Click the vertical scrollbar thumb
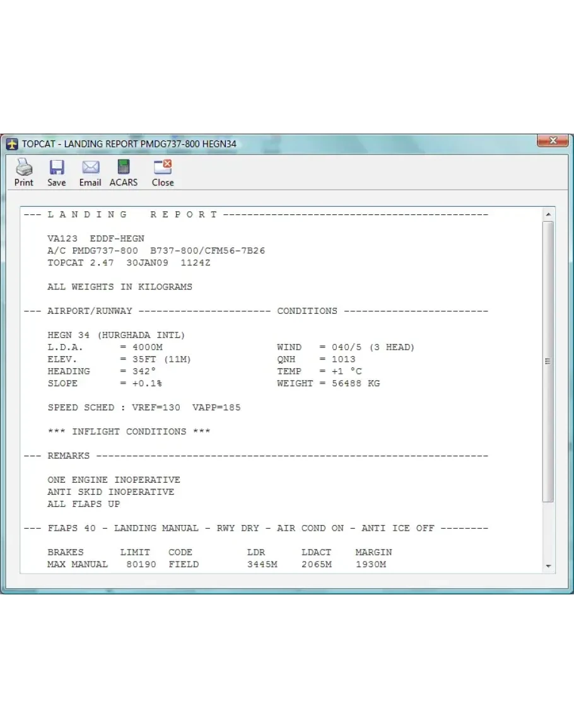Viewport: 574px width, 728px height. 548,361
